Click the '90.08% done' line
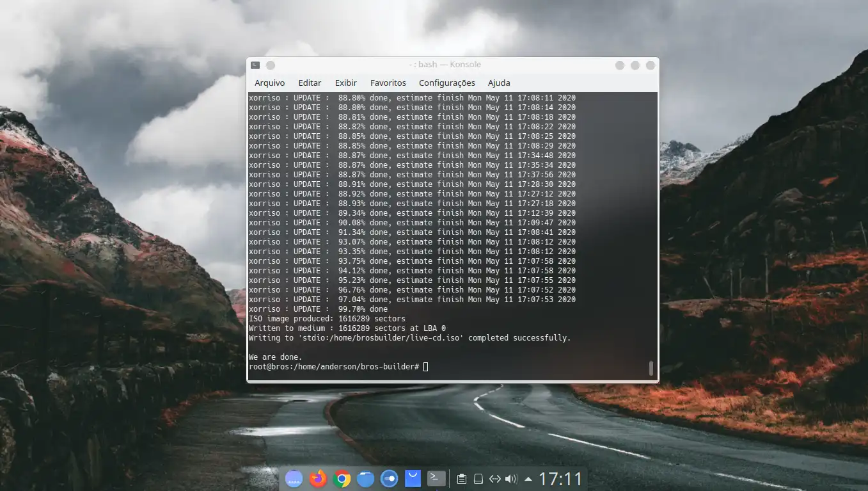 pyautogui.click(x=412, y=223)
